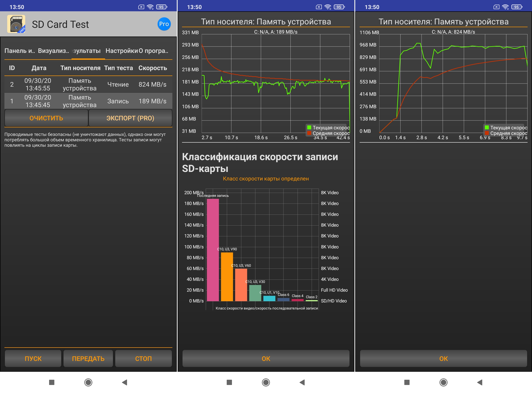Tap the ПЕРЕДАТЬ share button
Image resolution: width=532 pixels, height=393 pixels.
(88, 358)
